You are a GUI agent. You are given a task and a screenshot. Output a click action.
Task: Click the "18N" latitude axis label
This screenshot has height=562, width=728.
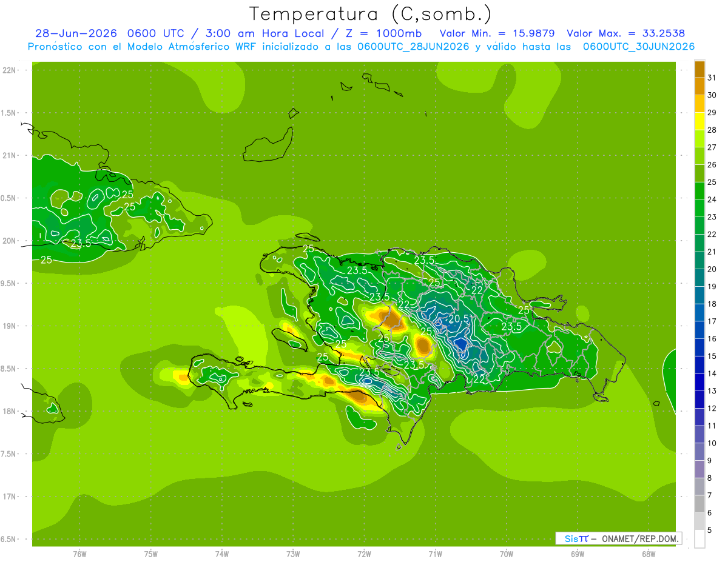[x=9, y=411]
